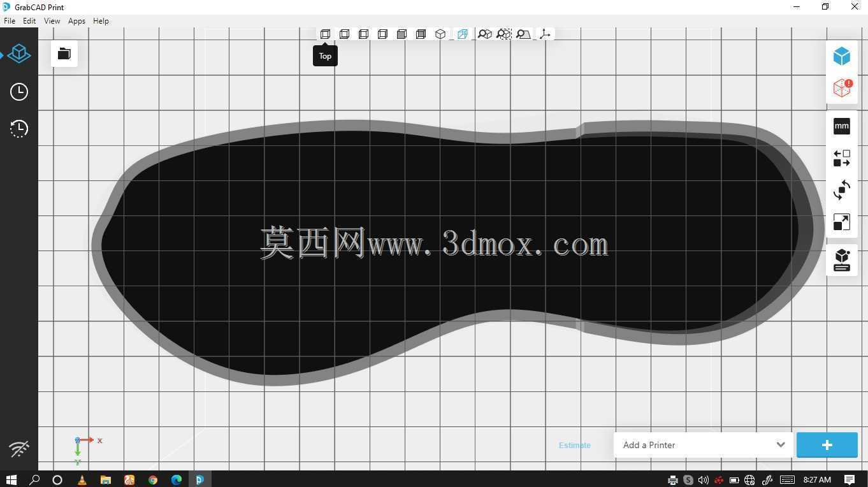
Task: Click the 8:27 AM clock
Action: coord(817,480)
